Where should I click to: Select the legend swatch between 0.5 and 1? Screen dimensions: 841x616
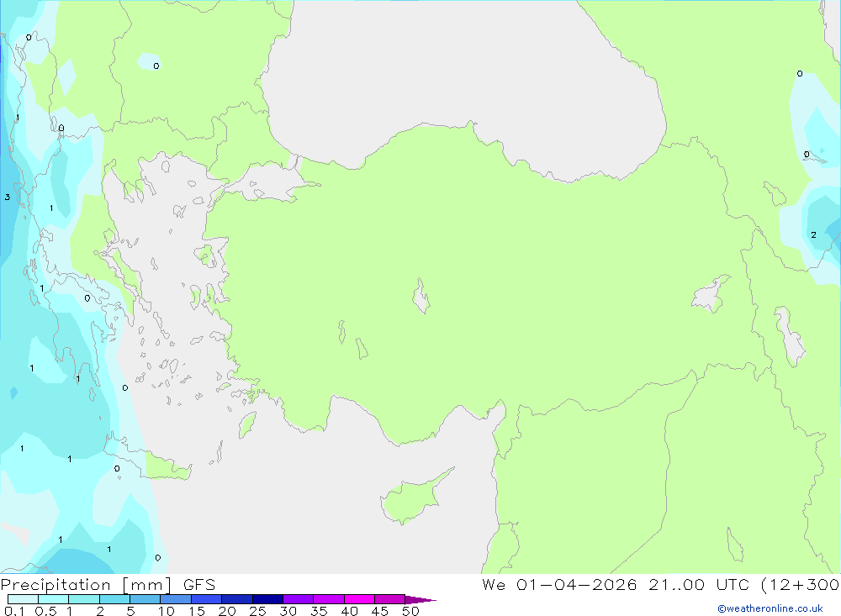click(x=54, y=599)
